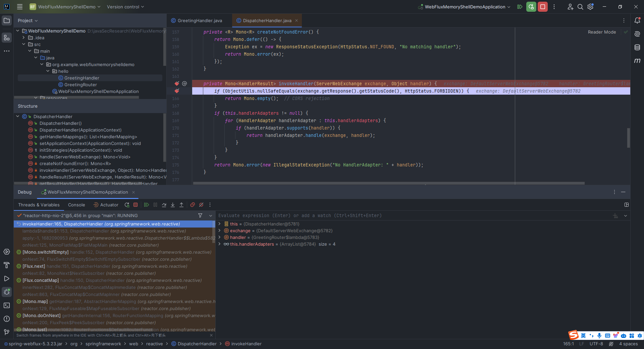Toggle debugger layout settings icon
This screenshot has height=349, width=644.
click(626, 205)
